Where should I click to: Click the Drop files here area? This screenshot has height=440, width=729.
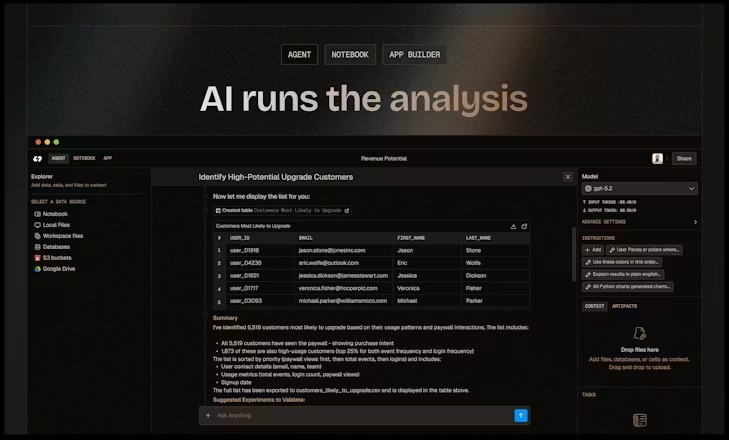640,348
